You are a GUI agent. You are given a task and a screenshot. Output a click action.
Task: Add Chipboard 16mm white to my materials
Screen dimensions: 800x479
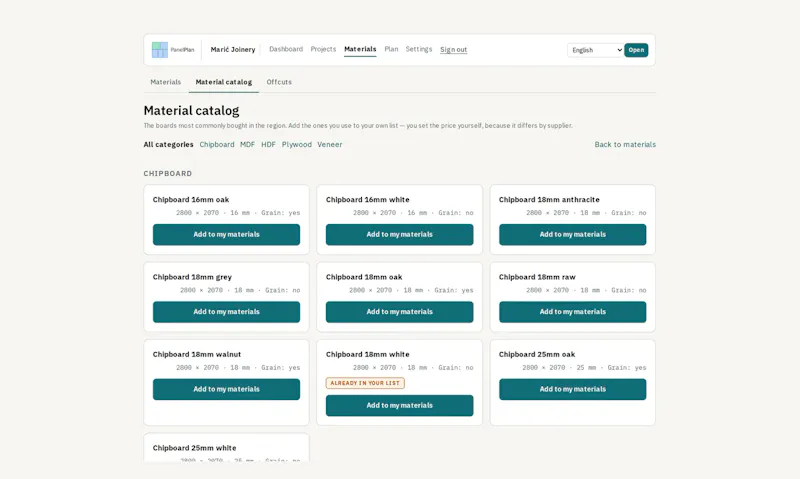click(x=399, y=235)
